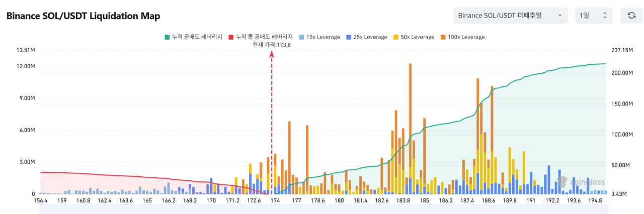Click the 185 x-axis price label
Viewport: 644px width, 214px height.
pos(425,200)
